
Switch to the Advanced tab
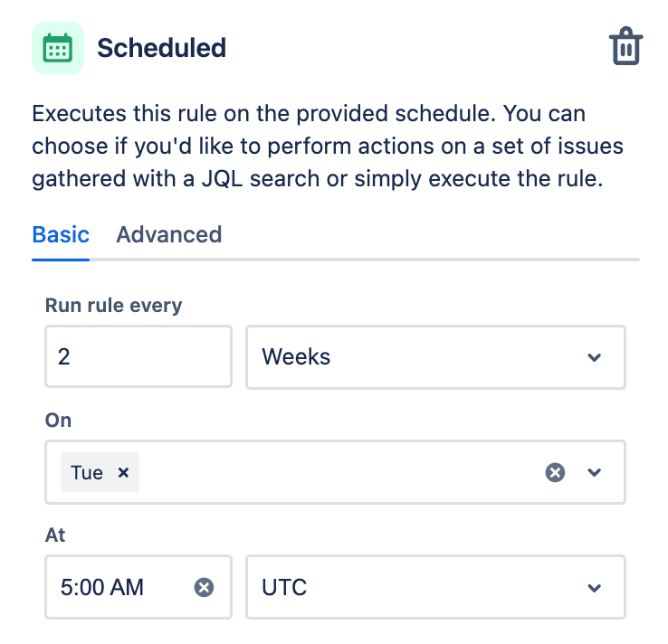[x=169, y=234]
